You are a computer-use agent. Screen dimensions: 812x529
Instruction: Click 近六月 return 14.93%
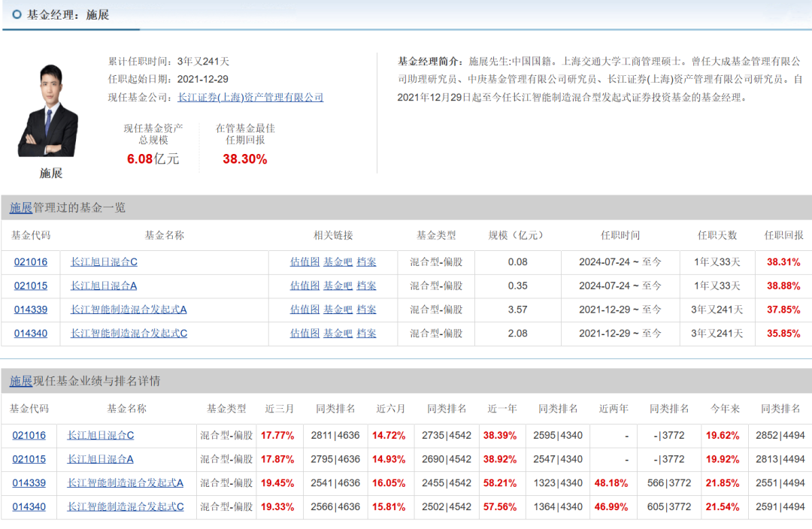[389, 459]
